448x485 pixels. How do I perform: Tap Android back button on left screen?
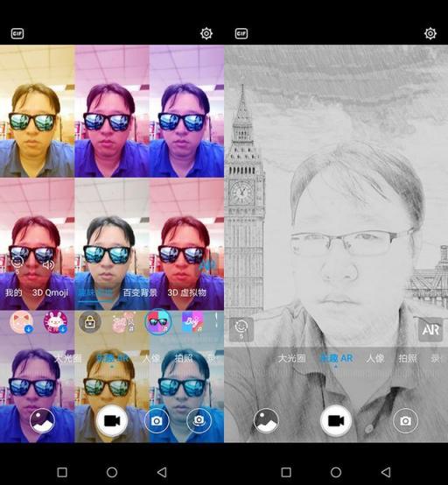[162, 473]
